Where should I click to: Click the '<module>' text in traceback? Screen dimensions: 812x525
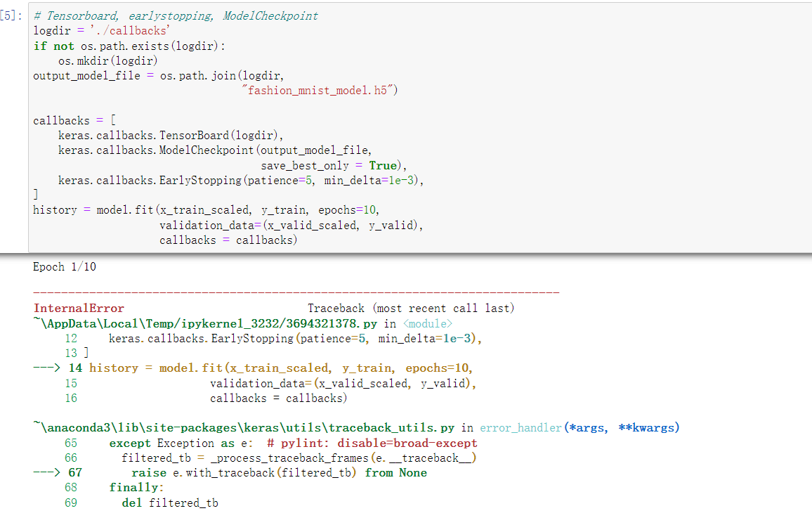pyautogui.click(x=427, y=324)
